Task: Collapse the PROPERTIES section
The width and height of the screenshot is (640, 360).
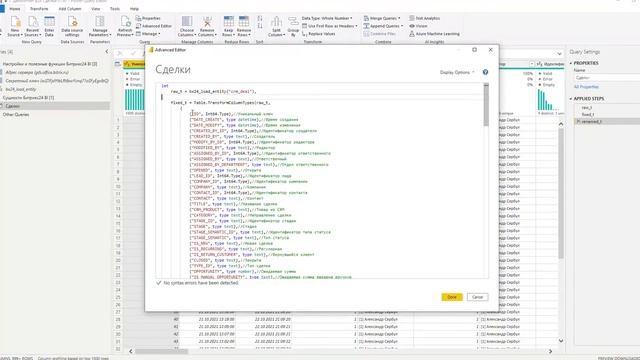Action: coord(571,63)
